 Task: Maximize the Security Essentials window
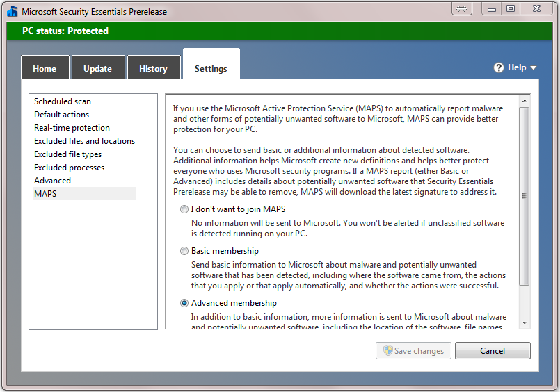coord(511,8)
